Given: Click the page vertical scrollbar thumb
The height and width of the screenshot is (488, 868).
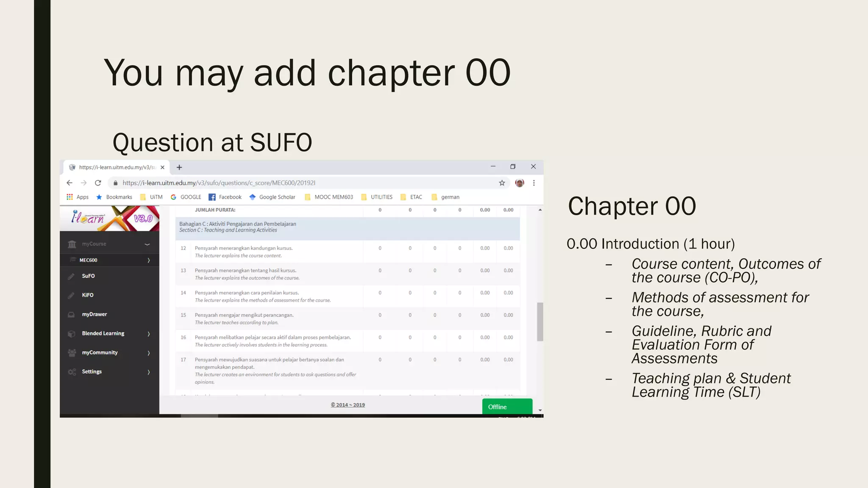Looking at the screenshot, I should coord(540,322).
